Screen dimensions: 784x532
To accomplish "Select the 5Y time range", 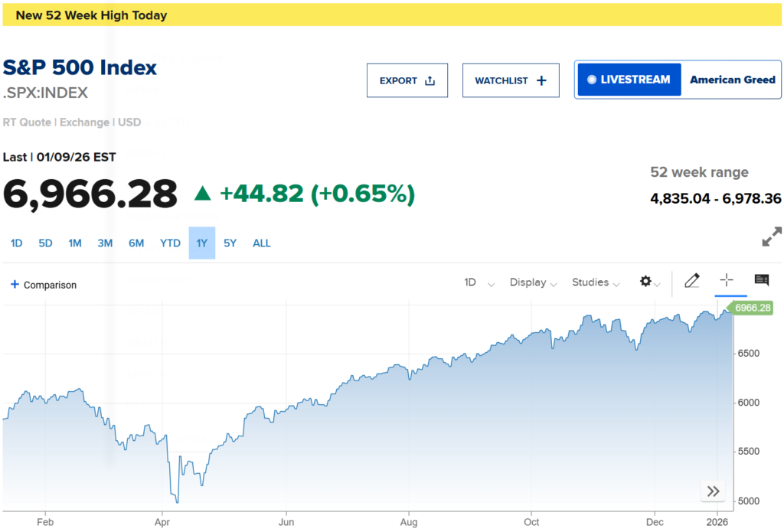I will click(x=230, y=243).
